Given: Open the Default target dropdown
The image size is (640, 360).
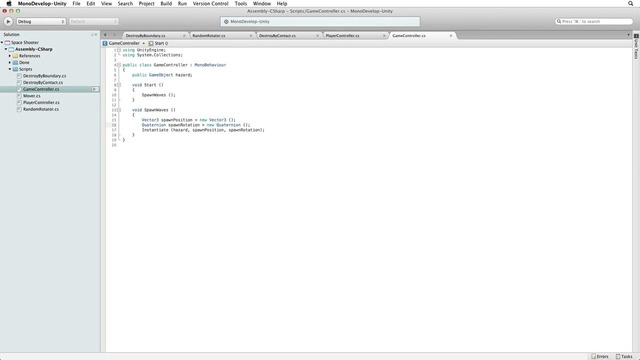Looking at the screenshot, I should pos(93,21).
